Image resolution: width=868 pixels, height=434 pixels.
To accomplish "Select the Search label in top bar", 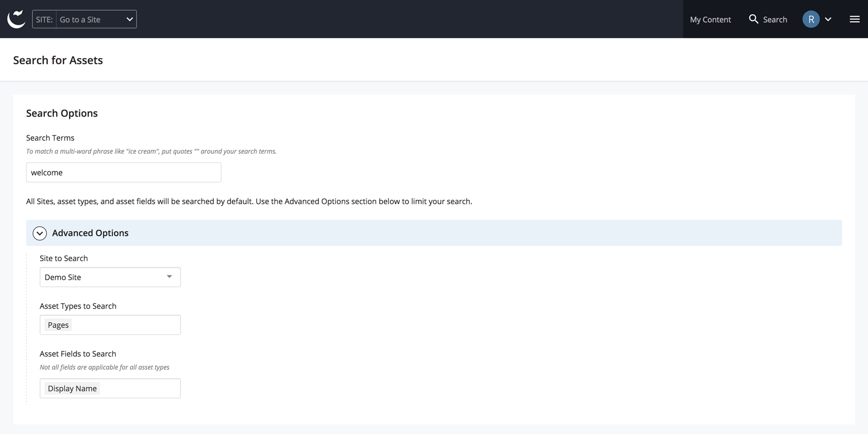I will click(775, 20).
